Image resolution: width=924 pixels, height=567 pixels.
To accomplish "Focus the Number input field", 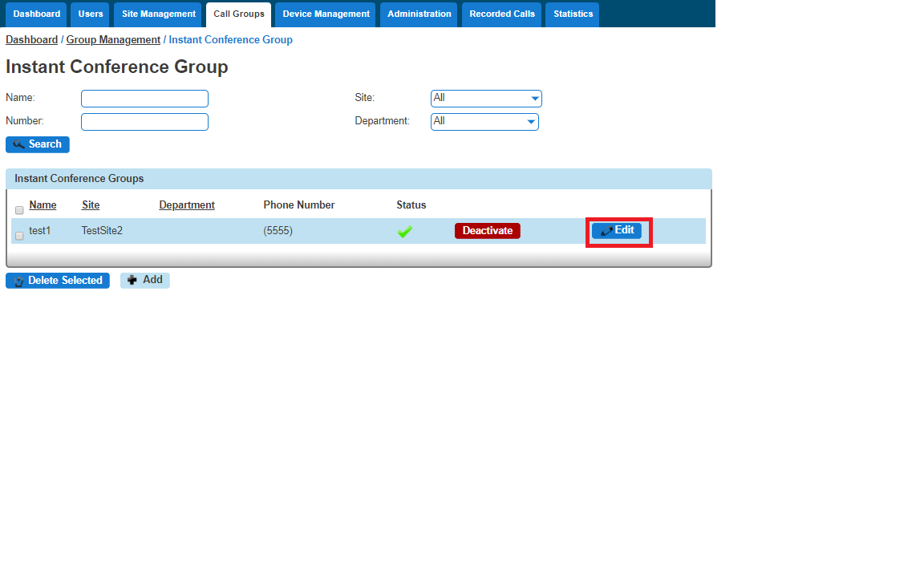I will (144, 121).
